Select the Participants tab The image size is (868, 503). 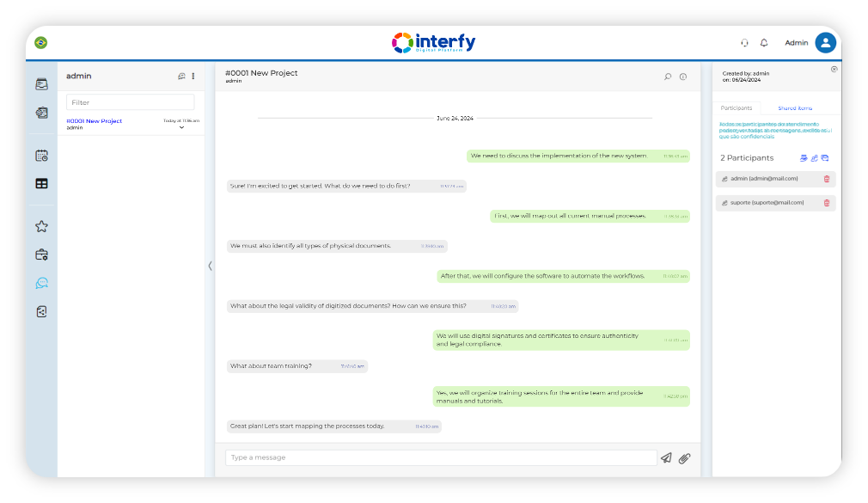737,108
